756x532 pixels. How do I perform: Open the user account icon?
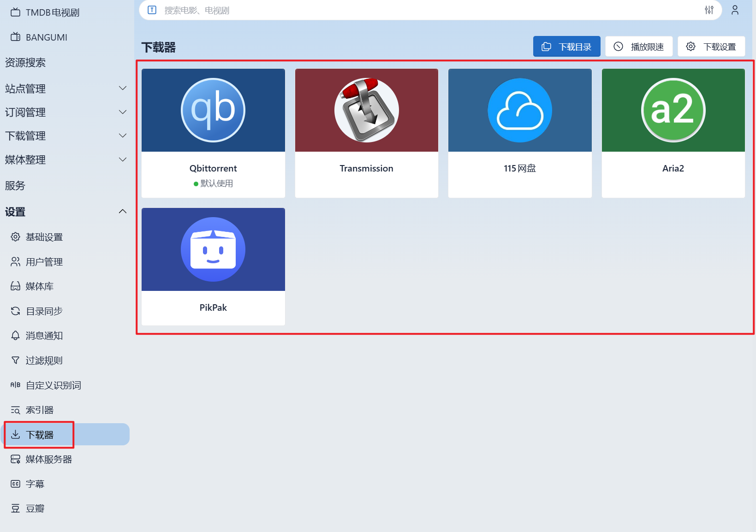coord(735,10)
